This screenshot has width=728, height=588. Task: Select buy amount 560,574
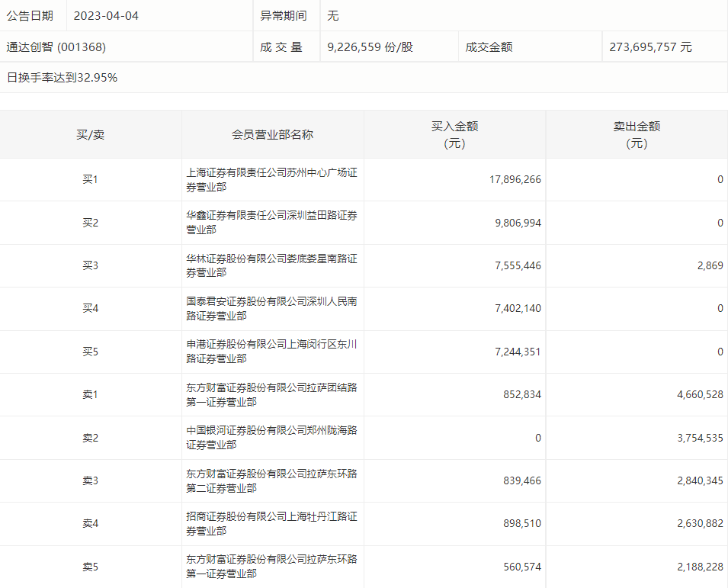pyautogui.click(x=522, y=567)
